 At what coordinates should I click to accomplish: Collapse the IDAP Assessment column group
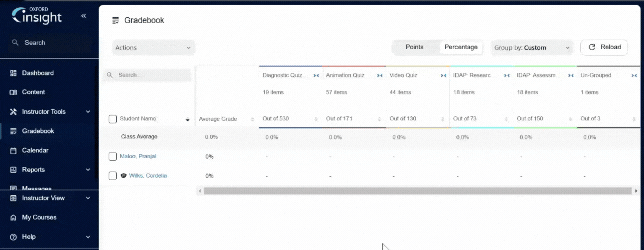tap(571, 75)
